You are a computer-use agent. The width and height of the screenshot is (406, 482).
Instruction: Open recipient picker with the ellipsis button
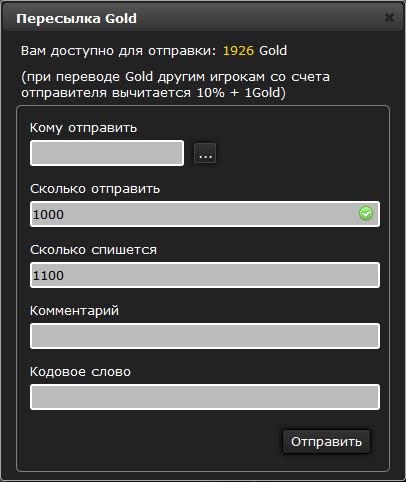[x=205, y=153]
